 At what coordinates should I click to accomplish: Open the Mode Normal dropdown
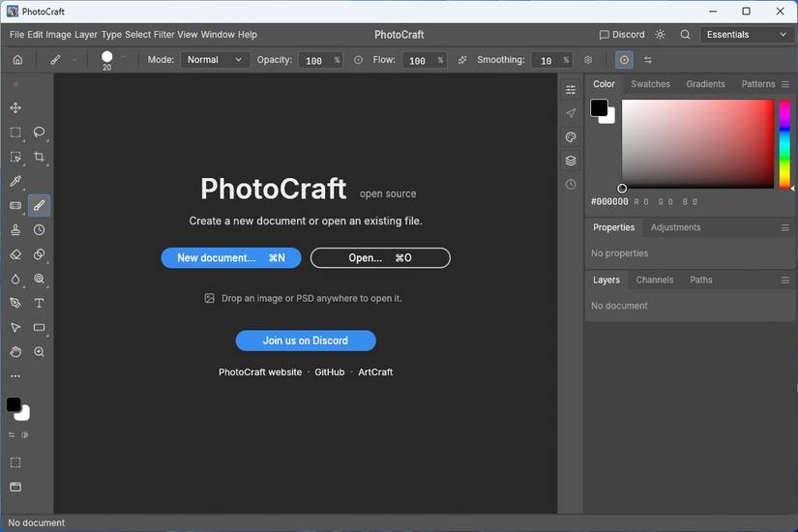pos(215,60)
